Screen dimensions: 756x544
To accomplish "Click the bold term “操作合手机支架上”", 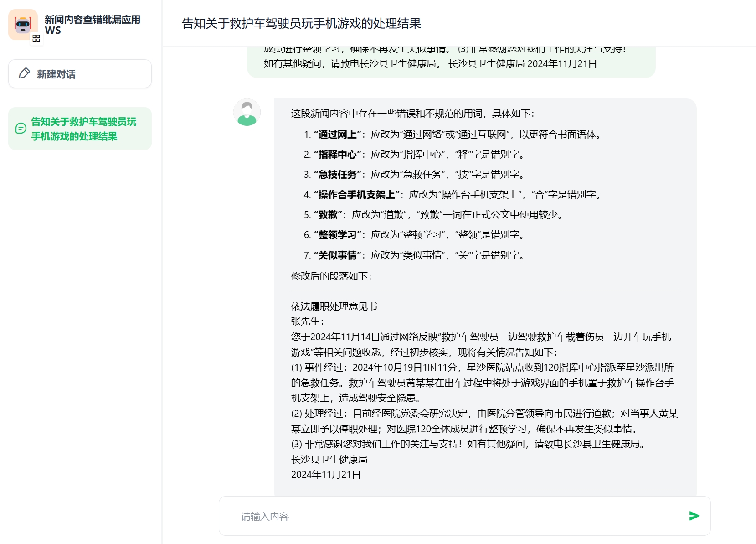I will pyautogui.click(x=356, y=195).
